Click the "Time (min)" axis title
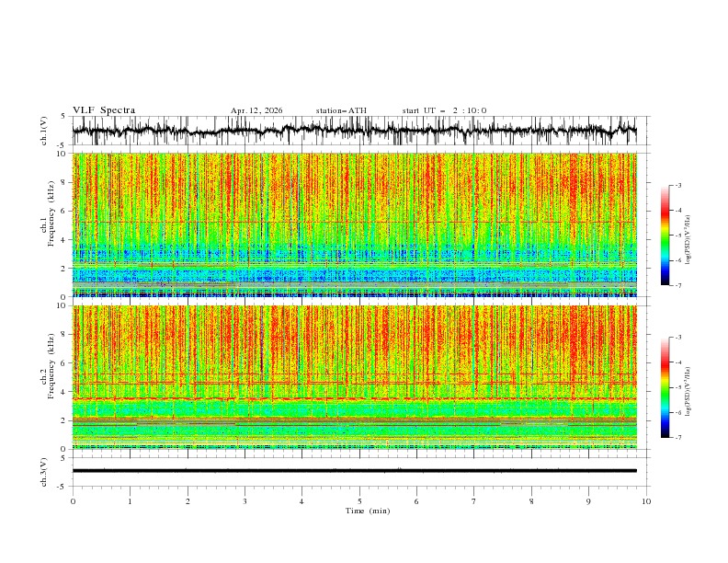 coord(368,511)
